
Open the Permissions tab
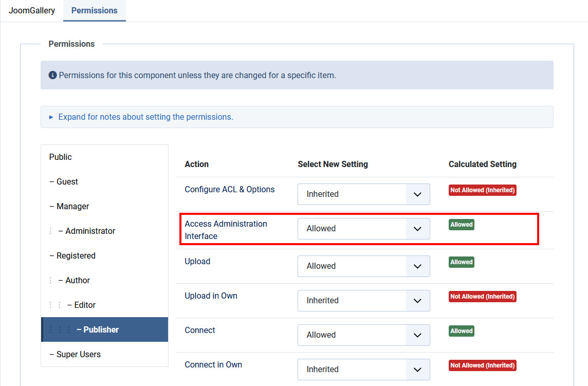tap(95, 10)
